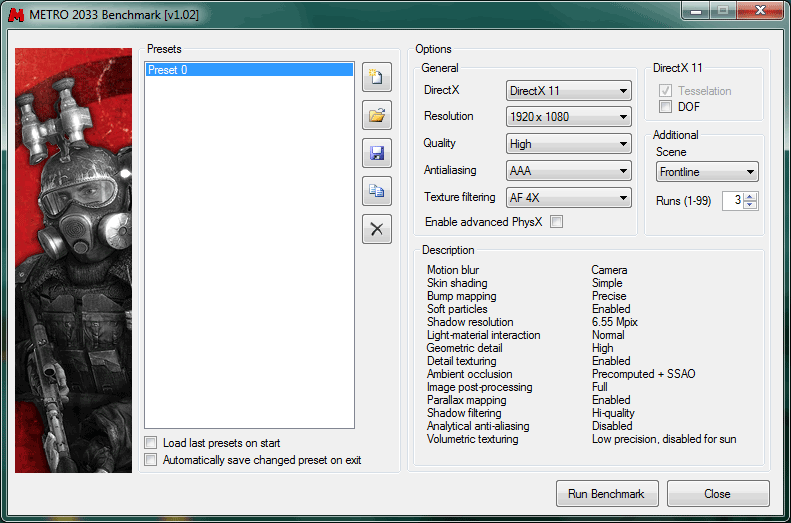Click the Close button at bottom
The width and height of the screenshot is (791, 523).
click(x=717, y=494)
